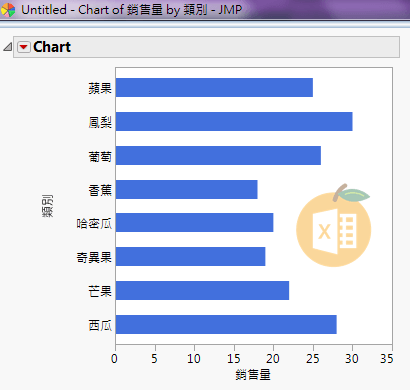Click the 35 tick label on x-axis
The height and width of the screenshot is (390, 410).
(x=387, y=359)
